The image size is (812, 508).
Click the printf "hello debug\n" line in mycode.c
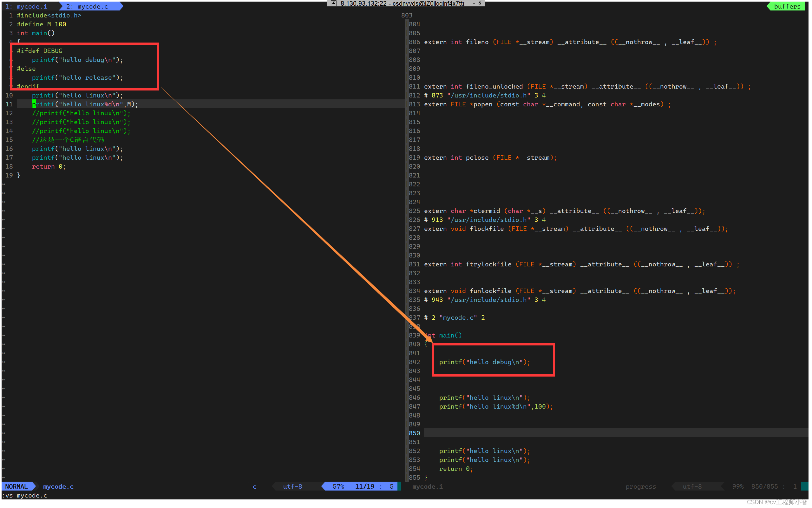coord(77,60)
